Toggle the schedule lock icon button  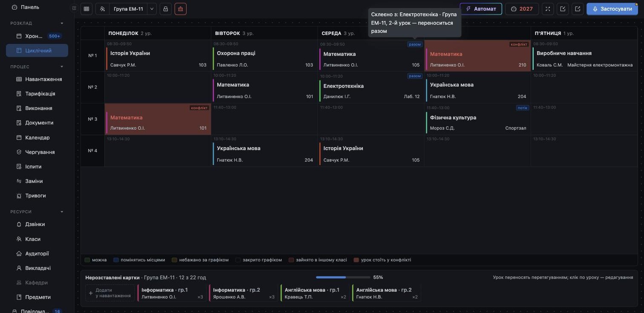point(166,9)
